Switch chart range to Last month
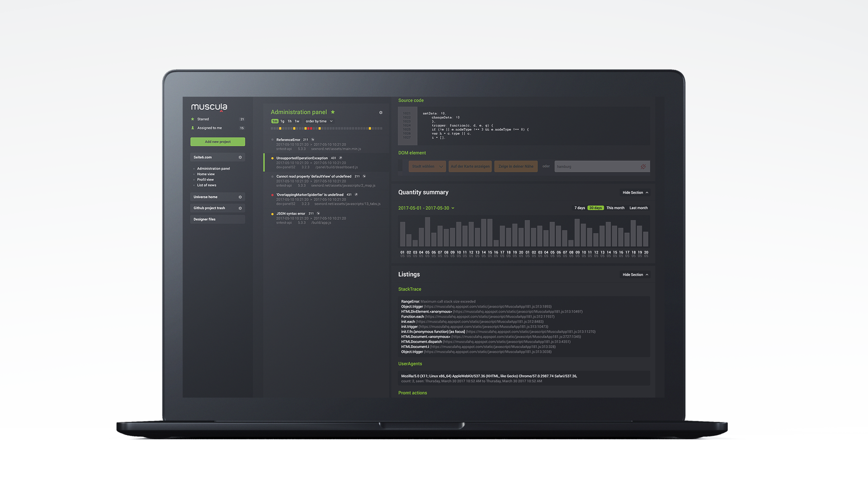The width and height of the screenshot is (868, 488). click(x=638, y=208)
